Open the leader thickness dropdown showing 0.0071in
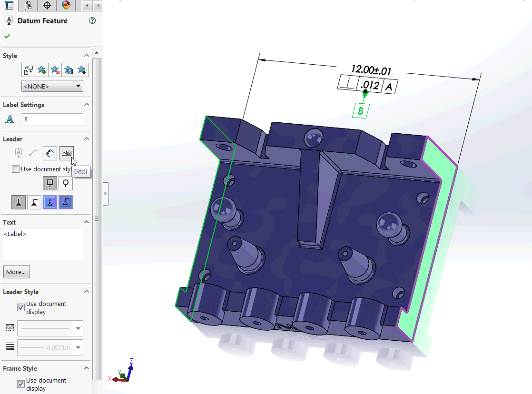This screenshot has height=394, width=532. (78, 347)
